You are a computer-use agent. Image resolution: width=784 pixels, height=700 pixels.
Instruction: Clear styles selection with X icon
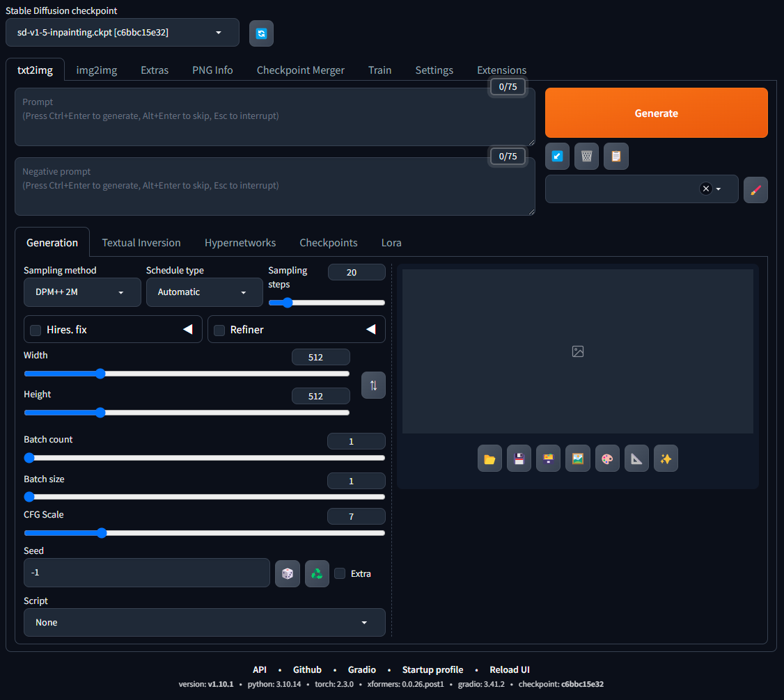pyautogui.click(x=705, y=189)
